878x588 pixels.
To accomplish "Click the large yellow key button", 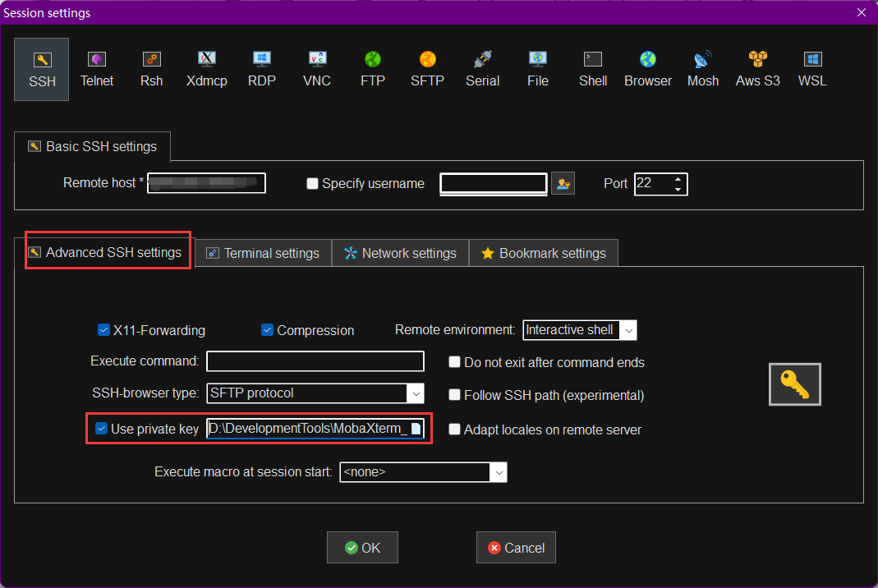I will tap(794, 384).
